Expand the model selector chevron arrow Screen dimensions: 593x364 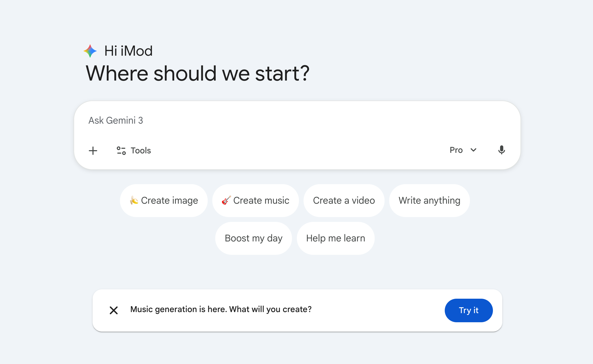coord(473,150)
